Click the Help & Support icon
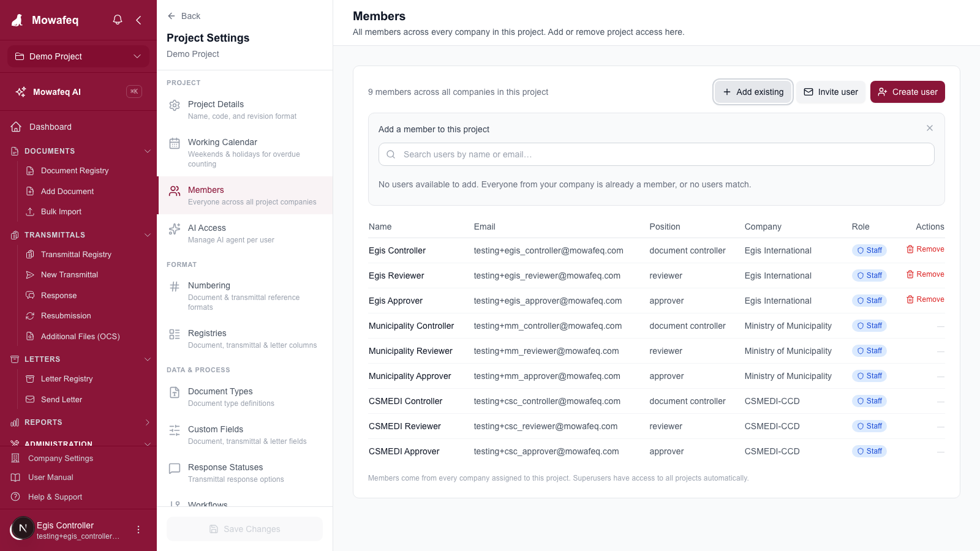 point(15,497)
